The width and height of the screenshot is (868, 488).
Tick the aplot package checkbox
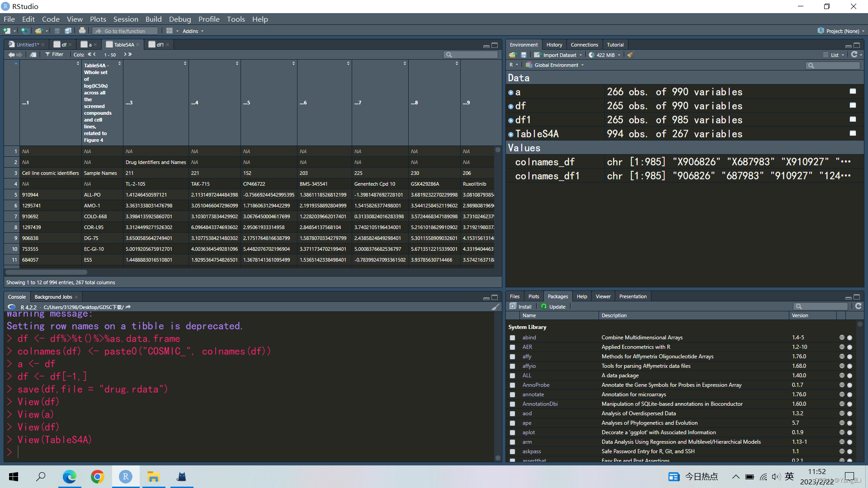click(512, 432)
